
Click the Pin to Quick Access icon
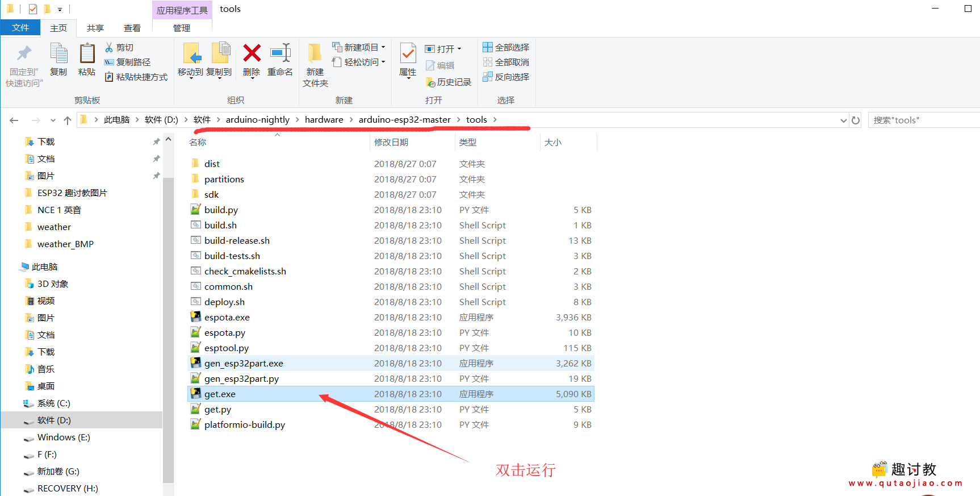[24, 54]
